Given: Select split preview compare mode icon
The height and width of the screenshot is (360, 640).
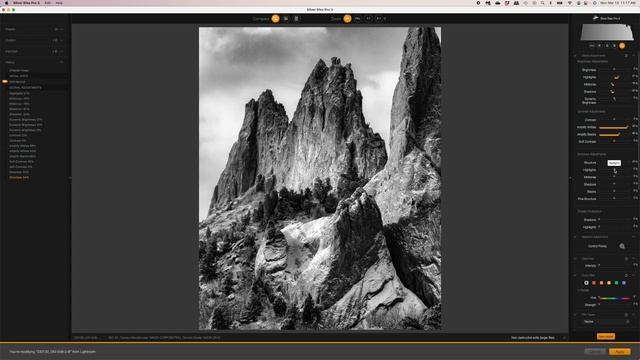Looking at the screenshot, I should (286, 18).
